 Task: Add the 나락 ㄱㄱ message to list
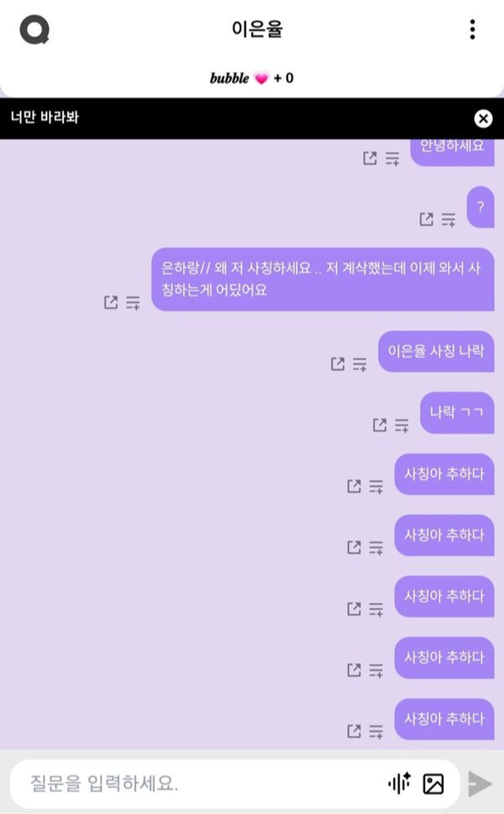[x=402, y=425]
